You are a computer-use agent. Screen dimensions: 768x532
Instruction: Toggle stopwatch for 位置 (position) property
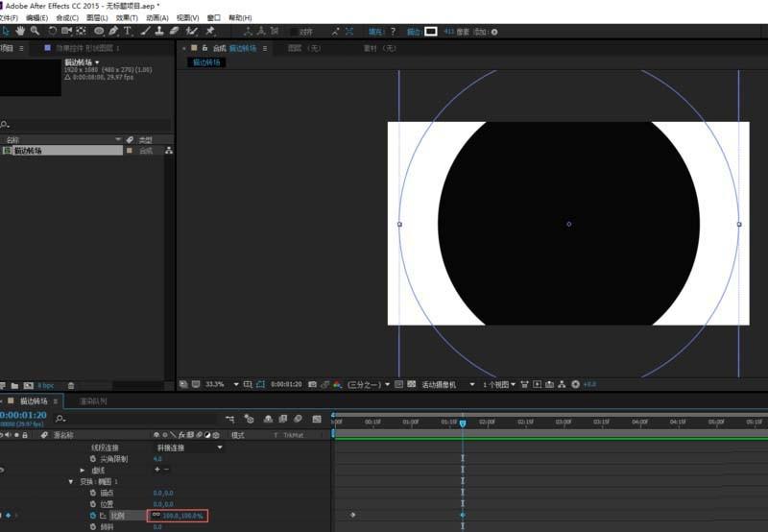93,504
